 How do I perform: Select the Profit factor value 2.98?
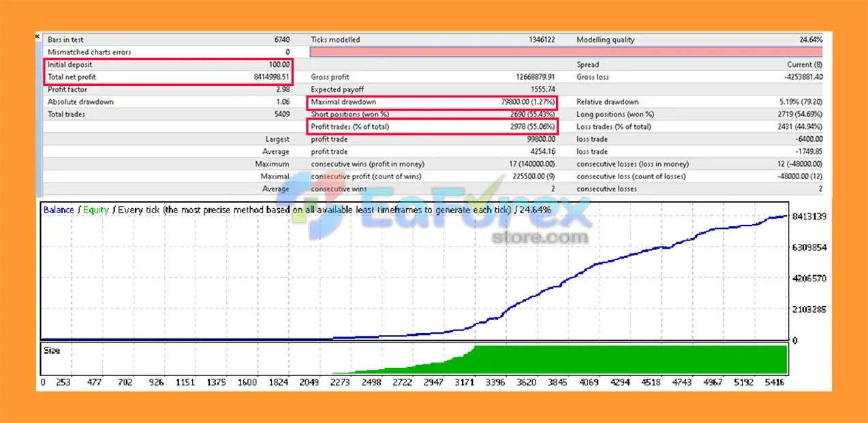coord(283,90)
